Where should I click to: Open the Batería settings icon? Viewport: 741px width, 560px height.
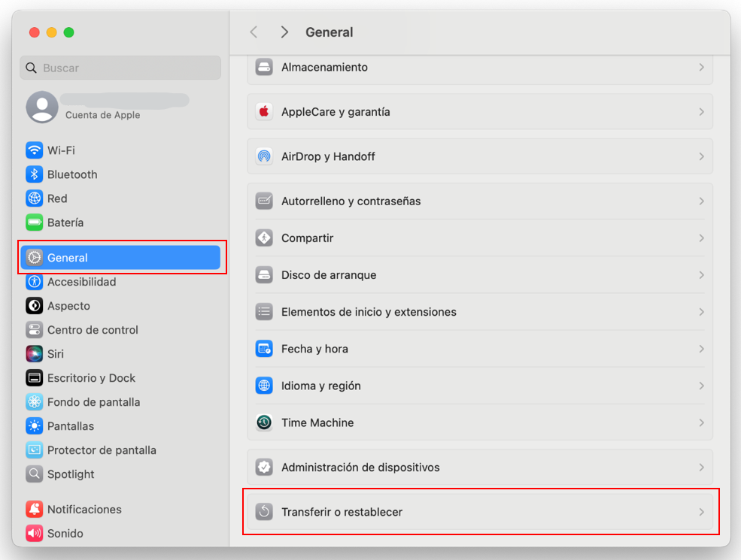(x=35, y=222)
